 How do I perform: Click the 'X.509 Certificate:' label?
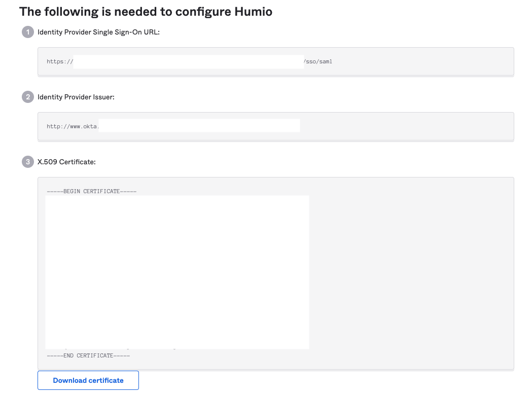[x=66, y=162]
